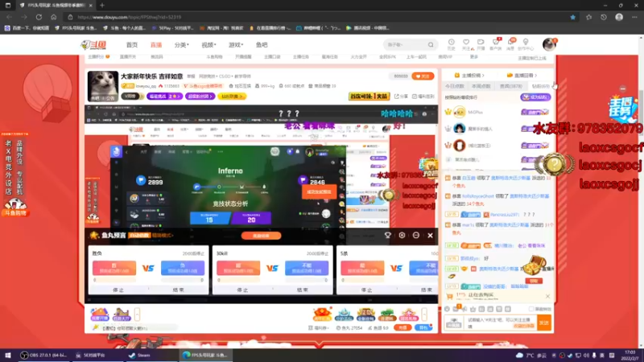Bet 能 in the 30kill prediction
This screenshot has height=362, width=644.
click(238, 268)
